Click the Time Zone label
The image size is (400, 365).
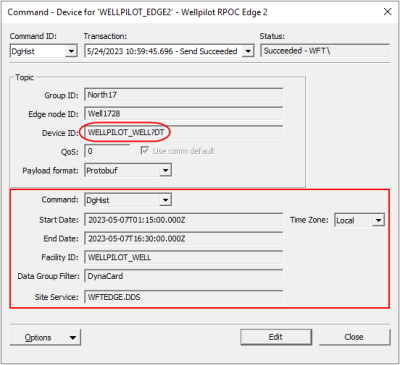(309, 220)
